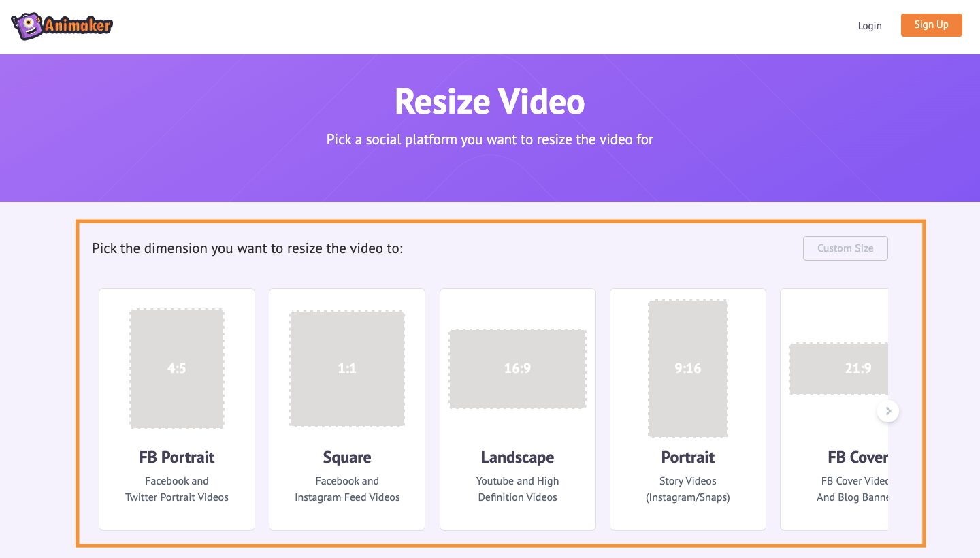Click the Landscape card title

pos(517,457)
